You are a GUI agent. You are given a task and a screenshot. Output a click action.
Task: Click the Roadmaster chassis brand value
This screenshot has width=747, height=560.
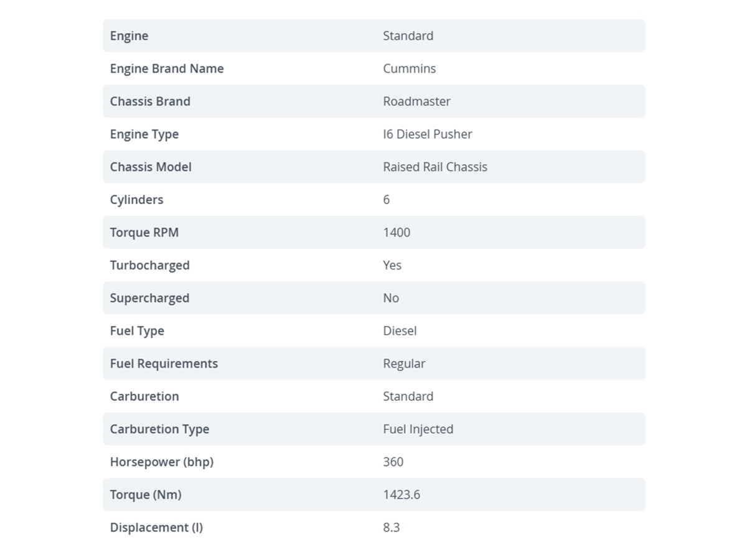(x=416, y=101)
